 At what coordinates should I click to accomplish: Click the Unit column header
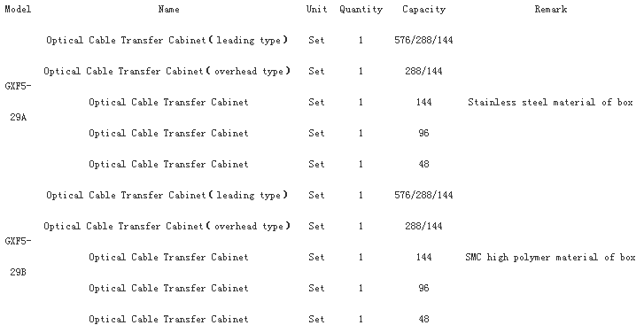pyautogui.click(x=316, y=9)
